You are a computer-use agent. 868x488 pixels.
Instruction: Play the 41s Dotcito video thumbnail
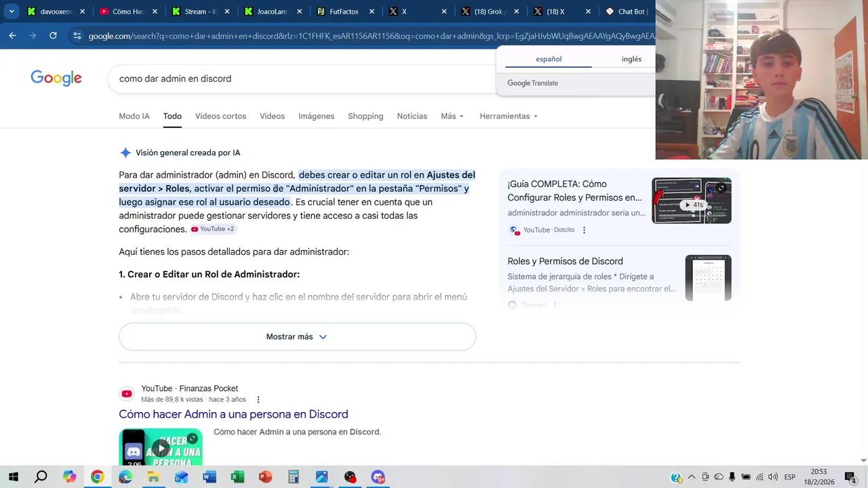click(x=691, y=201)
